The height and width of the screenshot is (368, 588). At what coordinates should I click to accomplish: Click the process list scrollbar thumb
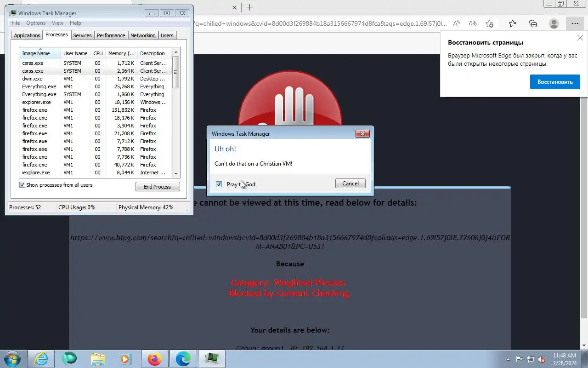coord(175,72)
